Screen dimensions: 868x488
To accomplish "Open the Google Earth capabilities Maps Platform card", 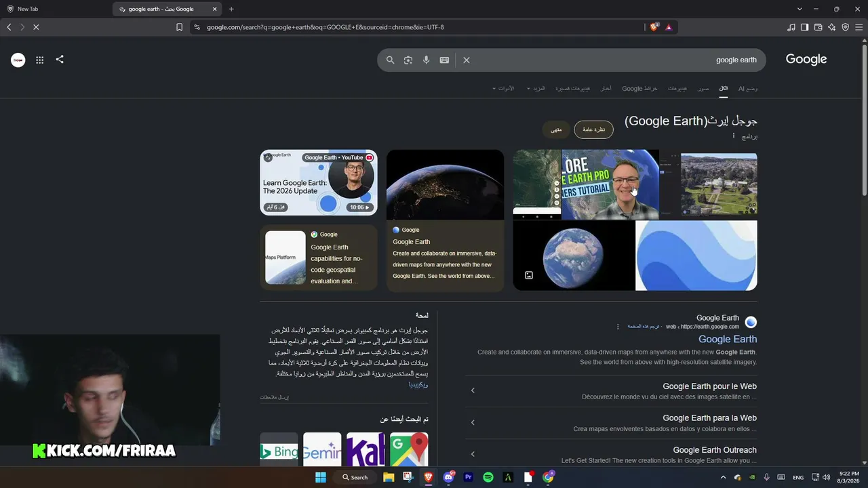I will [319, 258].
